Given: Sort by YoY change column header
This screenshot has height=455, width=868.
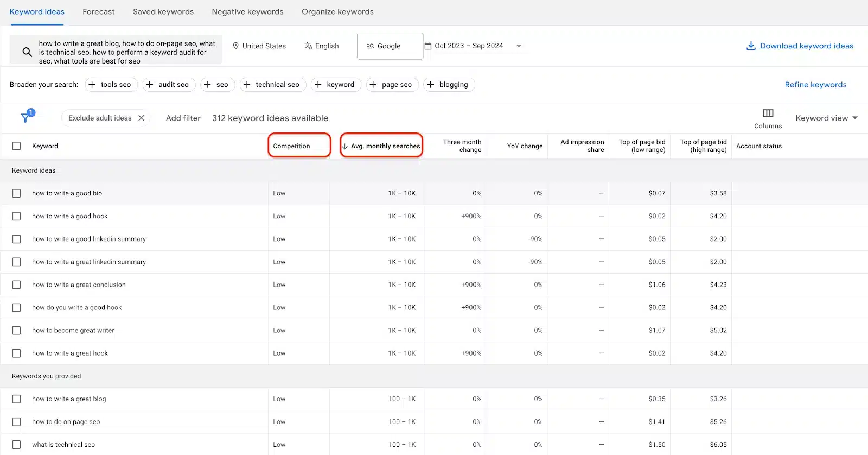Looking at the screenshot, I should (525, 146).
